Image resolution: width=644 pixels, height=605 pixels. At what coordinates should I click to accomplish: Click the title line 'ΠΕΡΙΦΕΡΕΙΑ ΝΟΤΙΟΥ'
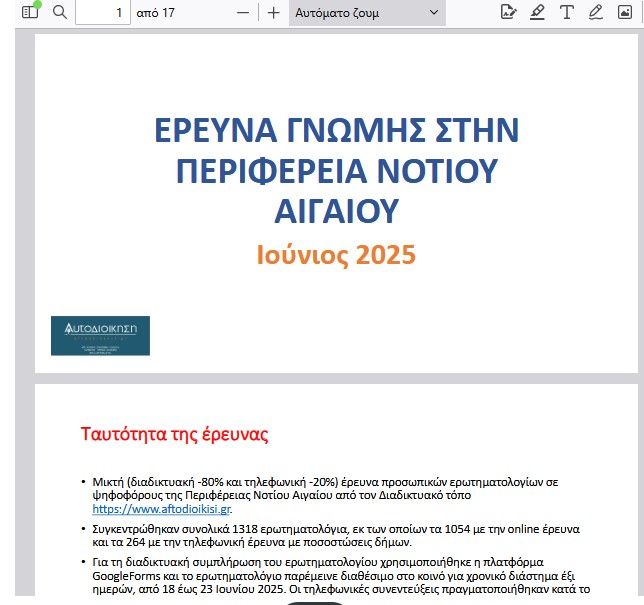[337, 171]
